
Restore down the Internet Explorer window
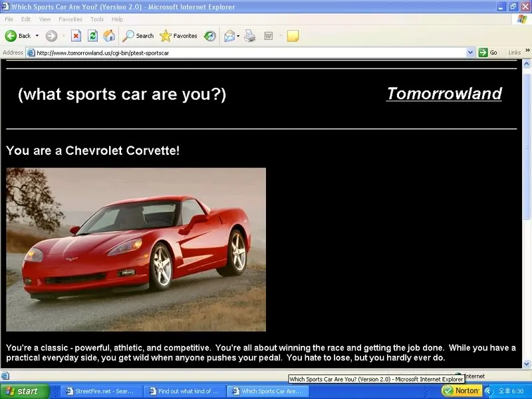coord(513,7)
